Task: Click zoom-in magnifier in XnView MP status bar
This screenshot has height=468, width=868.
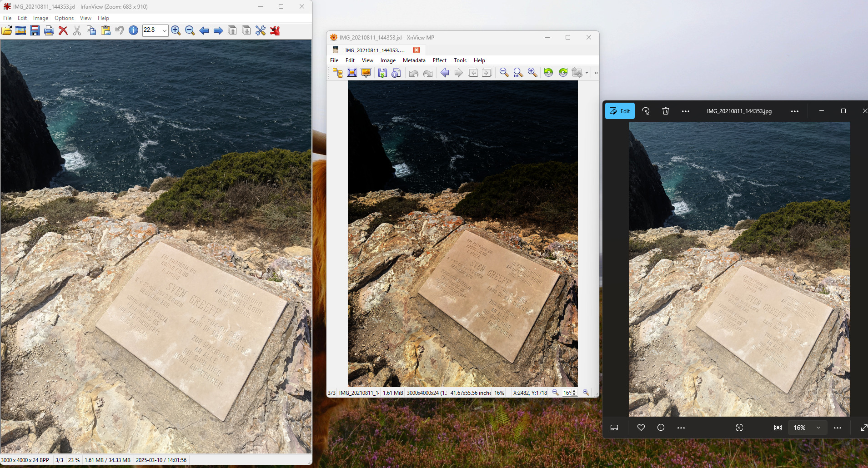Action: 586,393
